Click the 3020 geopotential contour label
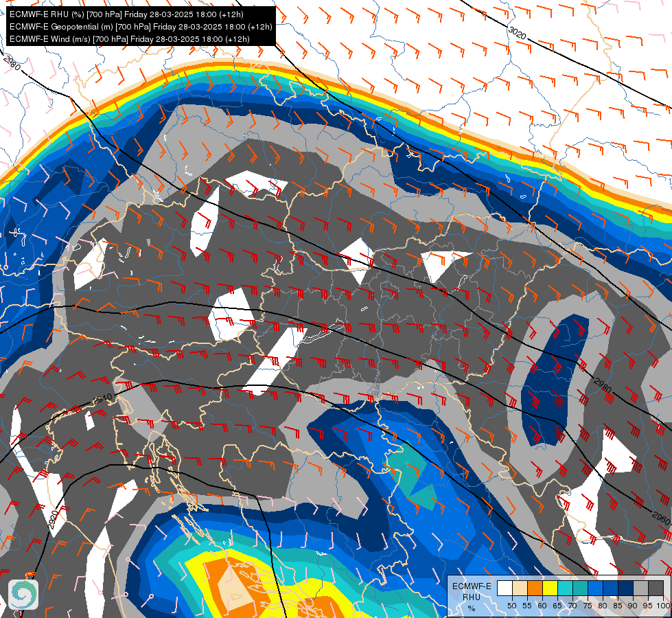Viewport: 672px width, 618px height. [x=517, y=33]
